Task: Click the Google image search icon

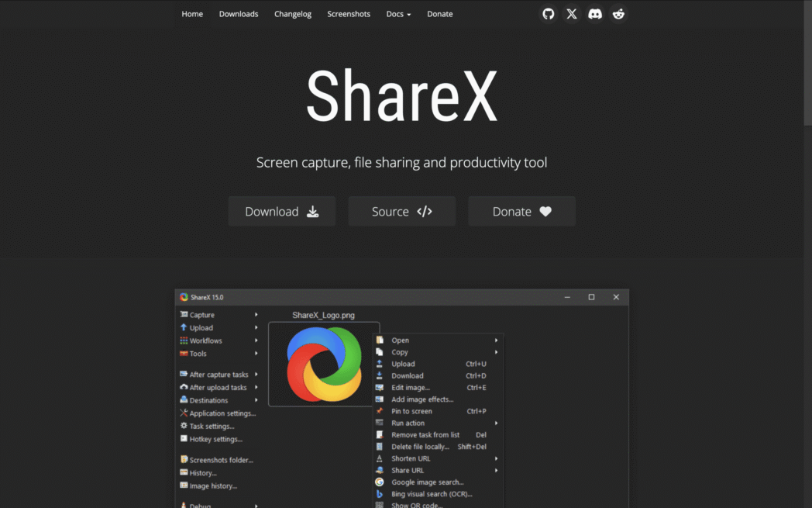Action: tap(380, 482)
